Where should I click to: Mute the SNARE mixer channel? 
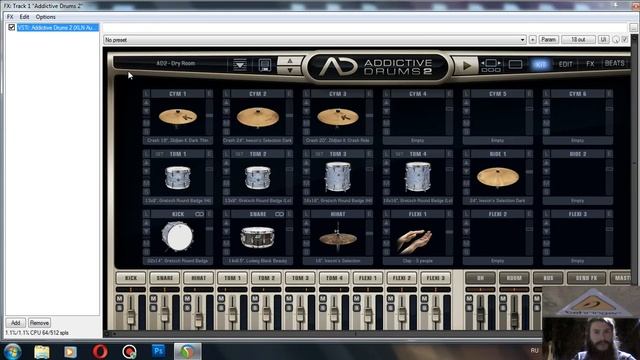153,299
